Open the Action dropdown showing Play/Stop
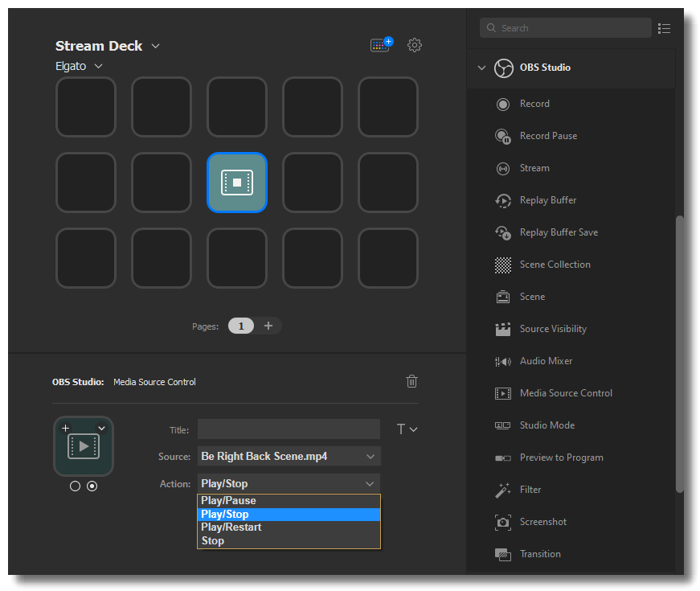The image size is (700, 591). coord(289,483)
